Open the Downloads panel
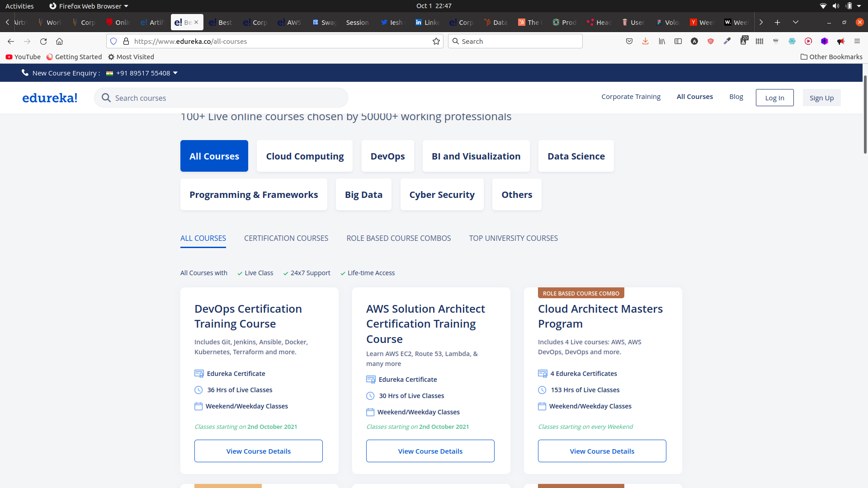The width and height of the screenshot is (868, 488). tap(645, 41)
